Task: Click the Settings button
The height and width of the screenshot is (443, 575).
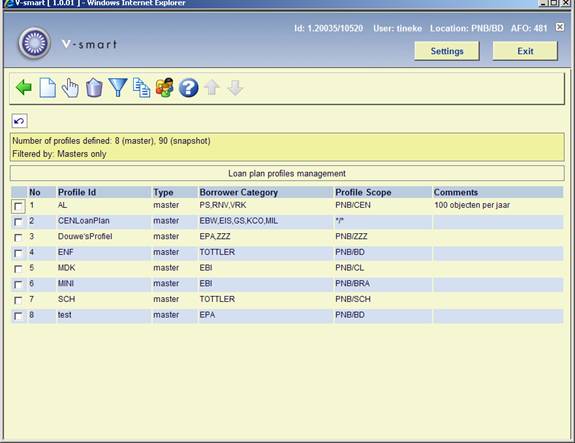Action: click(447, 51)
